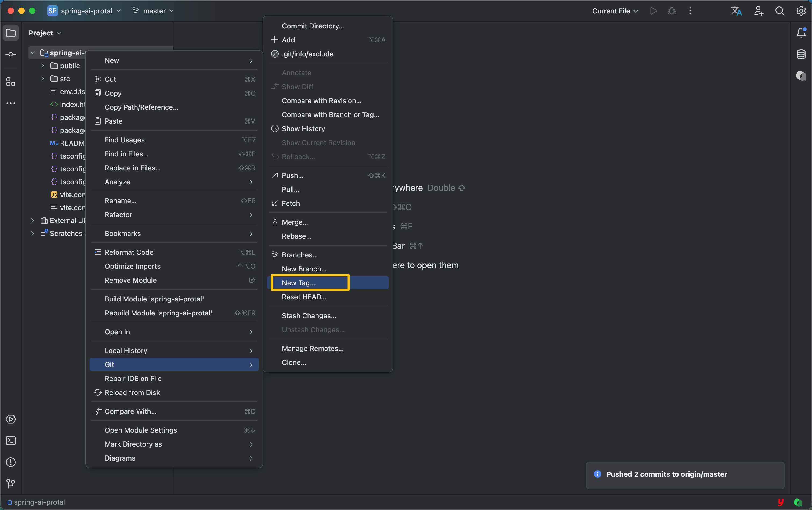Open the Git tool window icon
812x510 pixels.
(x=11, y=483)
